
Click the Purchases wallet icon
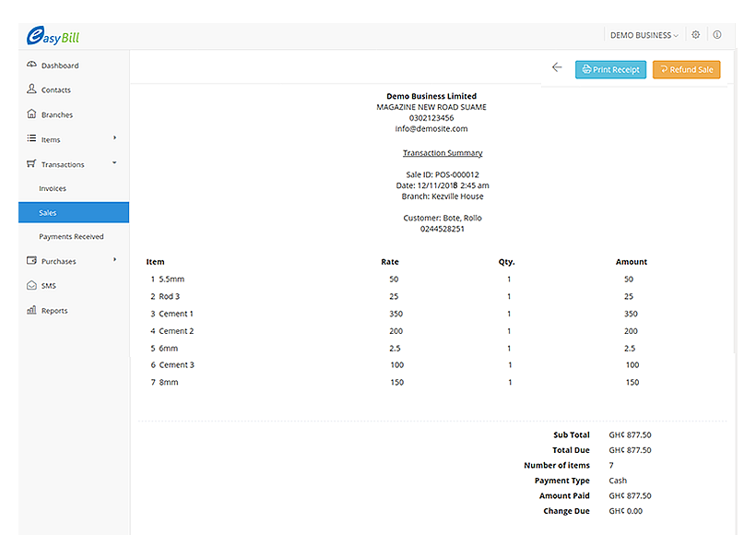coord(31,261)
